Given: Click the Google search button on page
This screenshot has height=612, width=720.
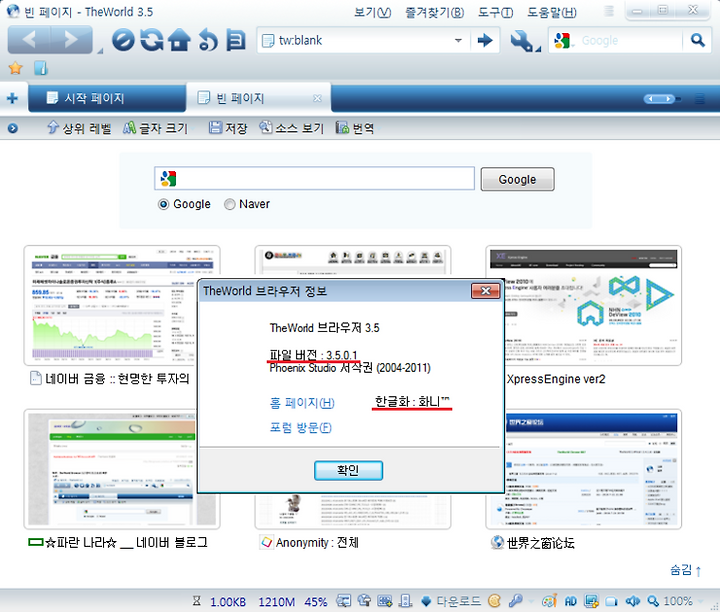Looking at the screenshot, I should point(517,179).
